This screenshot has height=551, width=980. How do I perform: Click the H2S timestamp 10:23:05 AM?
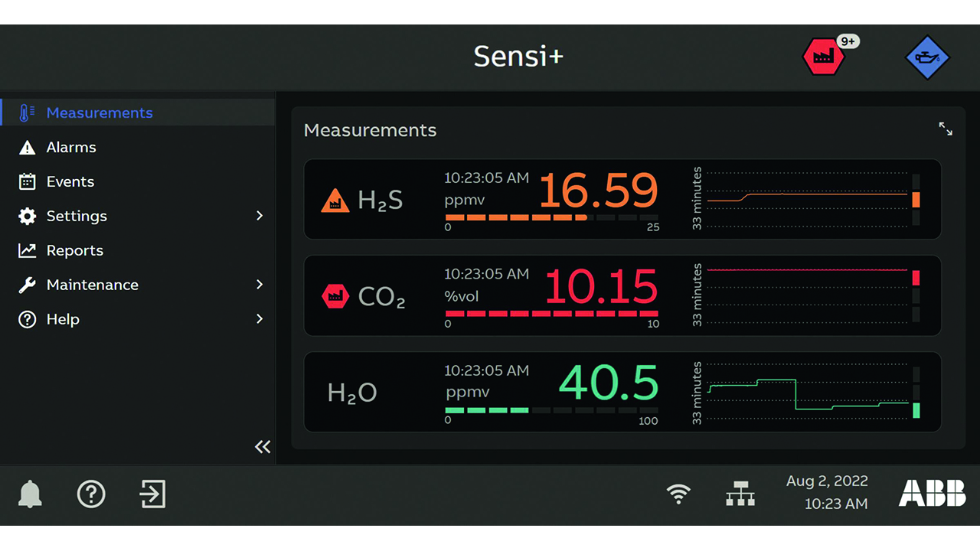point(486,178)
